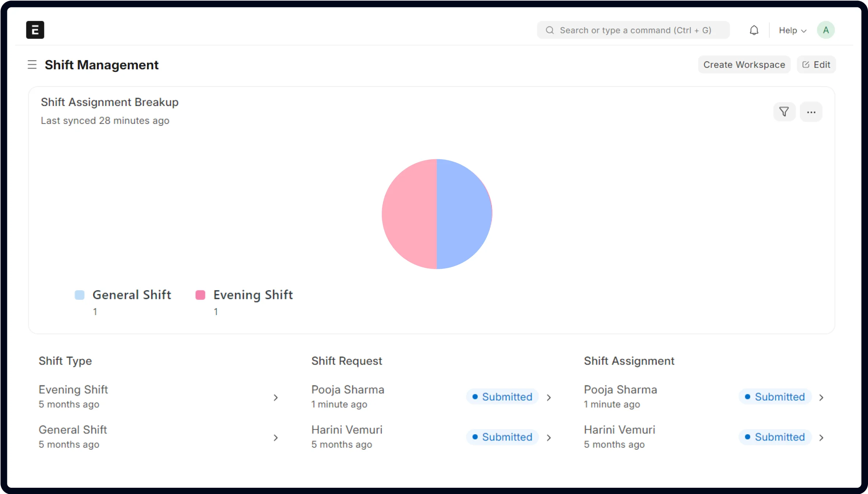
Task: Click the hamburger menu icon
Action: tap(32, 64)
